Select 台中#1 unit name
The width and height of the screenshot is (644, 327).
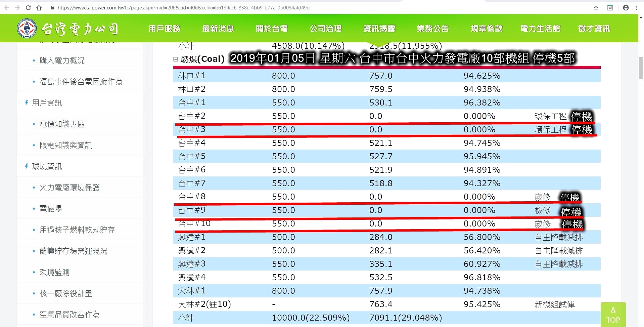tap(192, 103)
